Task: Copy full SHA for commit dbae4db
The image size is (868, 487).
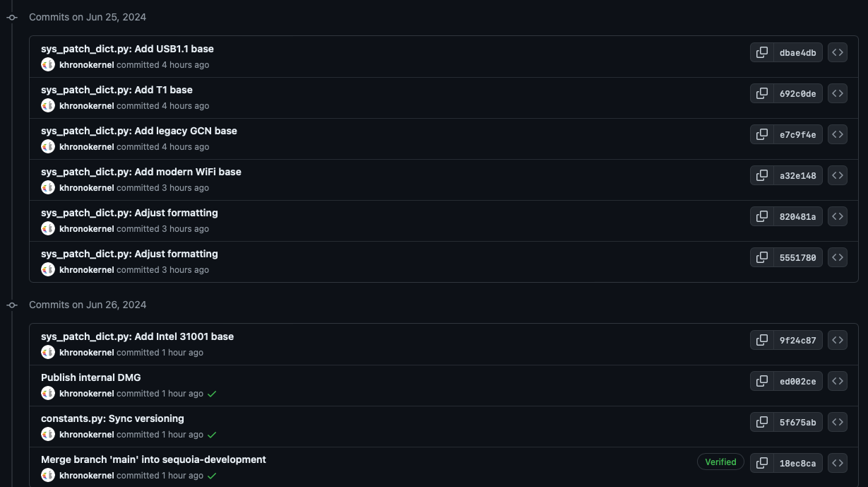Action: coord(762,52)
